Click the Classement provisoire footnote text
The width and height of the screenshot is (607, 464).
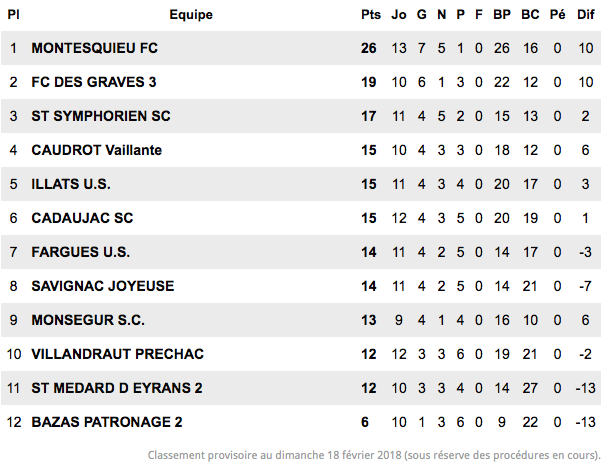(x=374, y=455)
